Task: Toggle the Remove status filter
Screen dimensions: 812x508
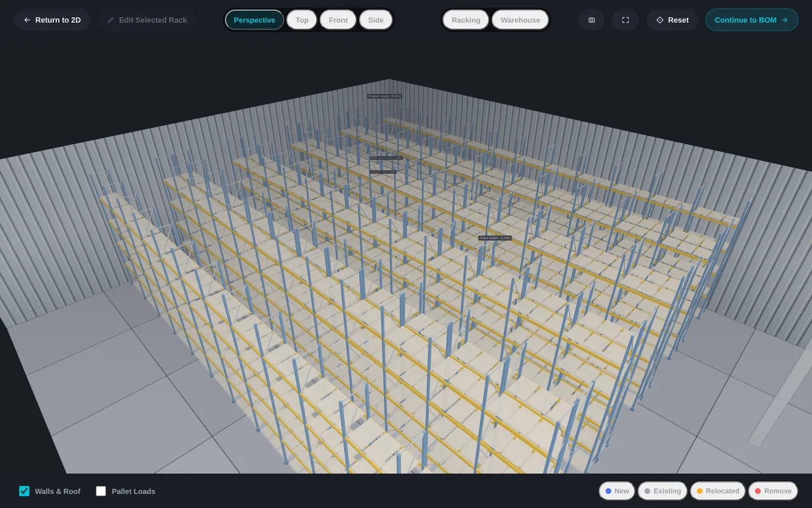Action: coord(773,491)
